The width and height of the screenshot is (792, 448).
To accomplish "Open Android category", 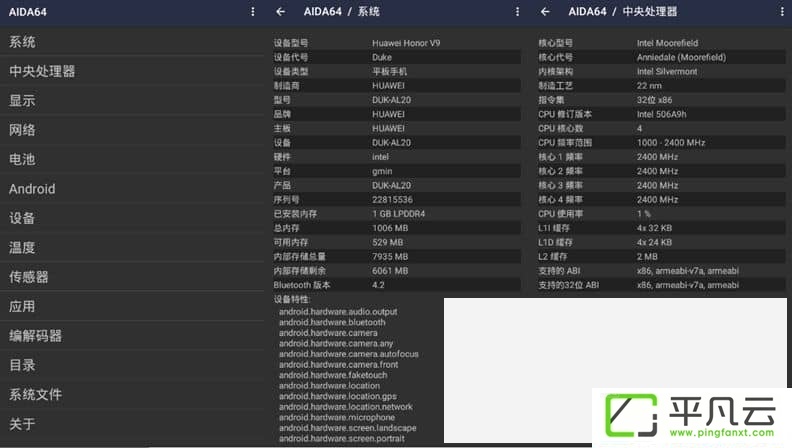I will click(132, 189).
